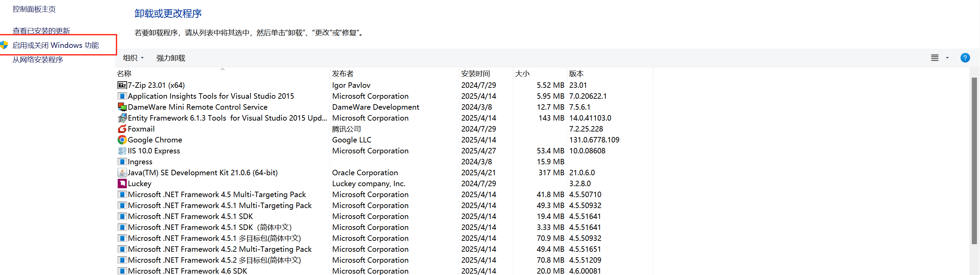Screen dimensions: 980x275
Task: Click version 7.2.25.228 cell
Action: click(586, 129)
